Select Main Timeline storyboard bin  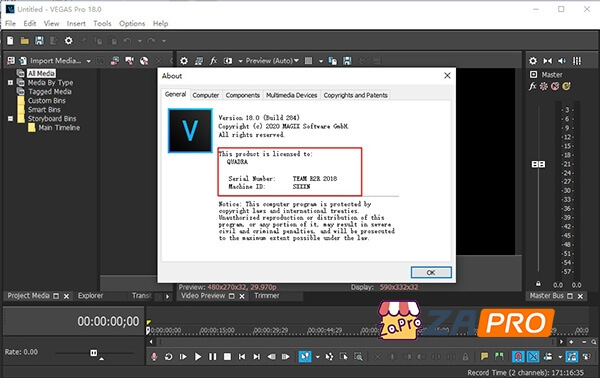[59, 128]
